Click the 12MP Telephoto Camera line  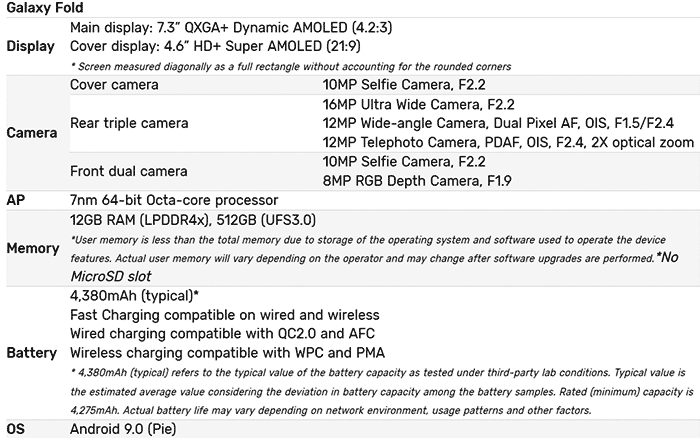(508, 142)
